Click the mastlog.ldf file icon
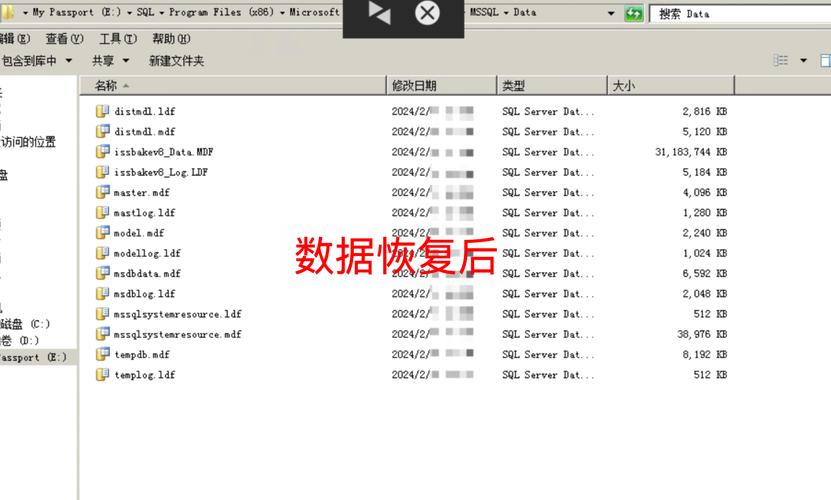The width and height of the screenshot is (831, 500). point(102,212)
